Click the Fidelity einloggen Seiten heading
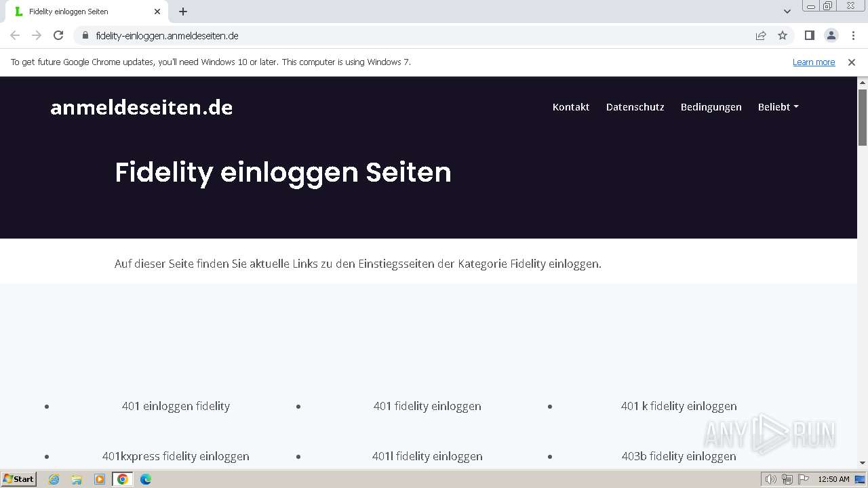 pyautogui.click(x=283, y=172)
